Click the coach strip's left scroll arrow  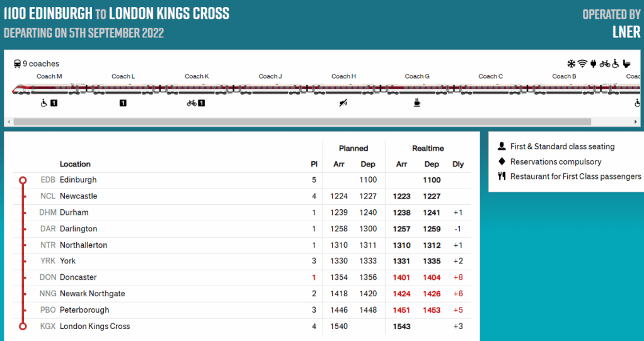point(9,122)
